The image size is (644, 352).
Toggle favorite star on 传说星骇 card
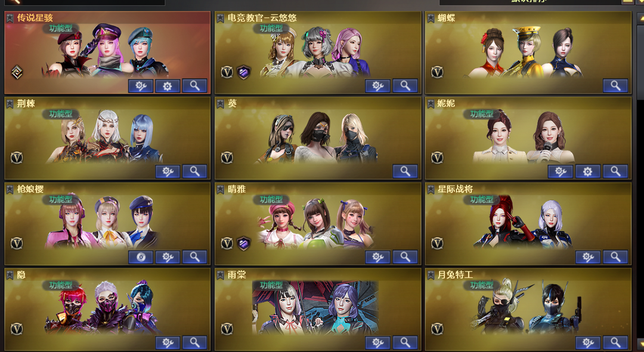(x=10, y=18)
